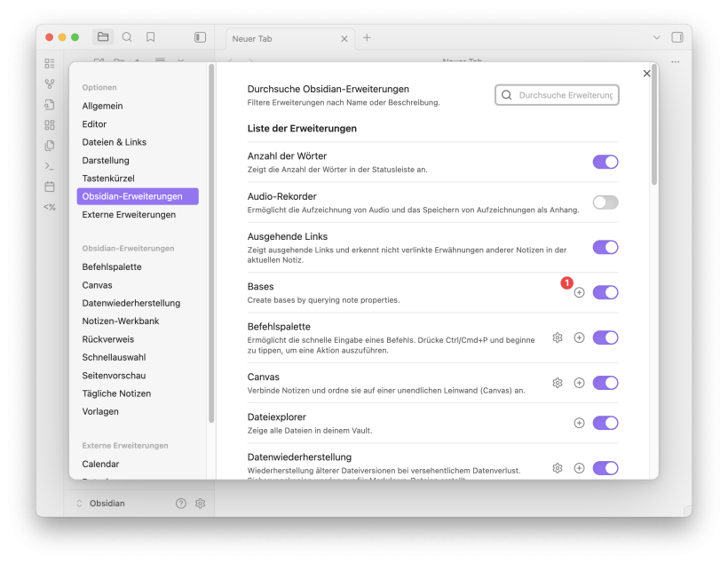Click the plus hotkey icon for Befehlspalette
The height and width of the screenshot is (564, 728).
point(579,338)
